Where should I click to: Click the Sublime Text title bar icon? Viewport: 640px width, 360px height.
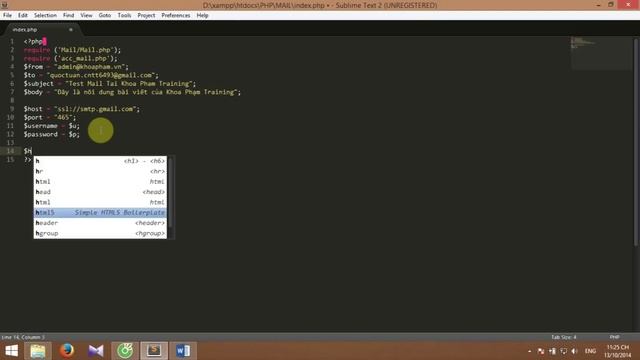[4, 5]
